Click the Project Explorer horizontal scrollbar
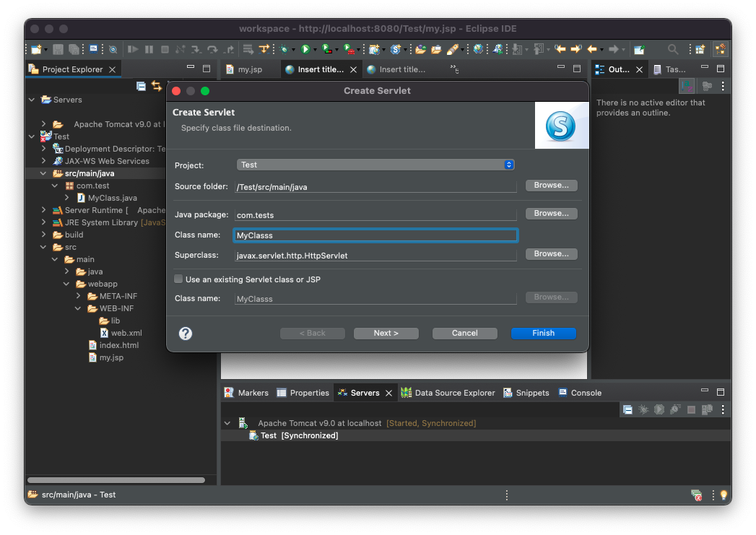 pyautogui.click(x=116, y=480)
